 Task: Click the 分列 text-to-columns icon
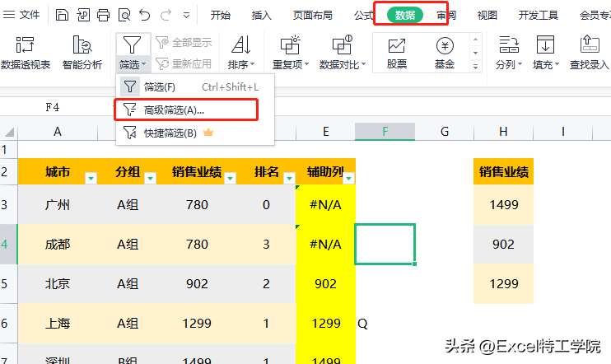coord(509,44)
